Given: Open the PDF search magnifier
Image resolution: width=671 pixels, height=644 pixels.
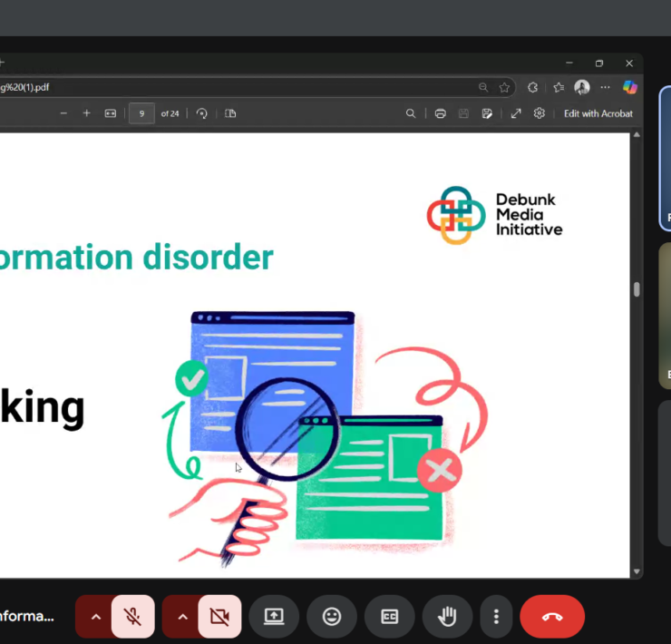Looking at the screenshot, I should pos(411,113).
